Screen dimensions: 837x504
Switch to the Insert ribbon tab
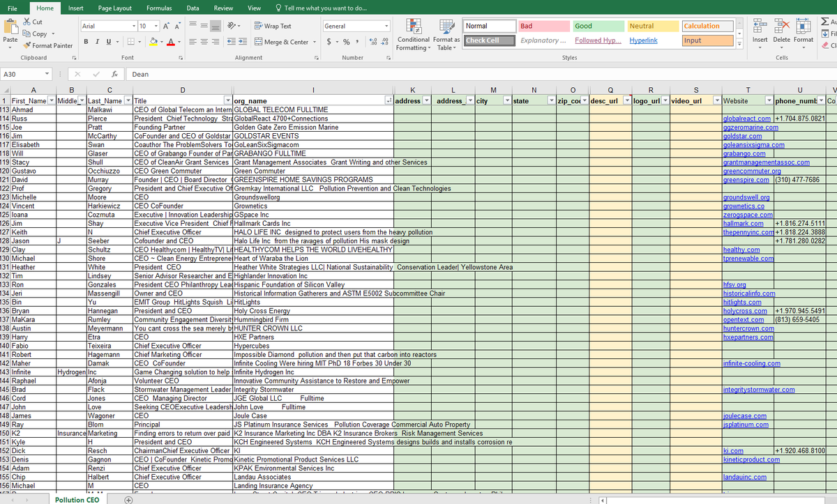(75, 8)
